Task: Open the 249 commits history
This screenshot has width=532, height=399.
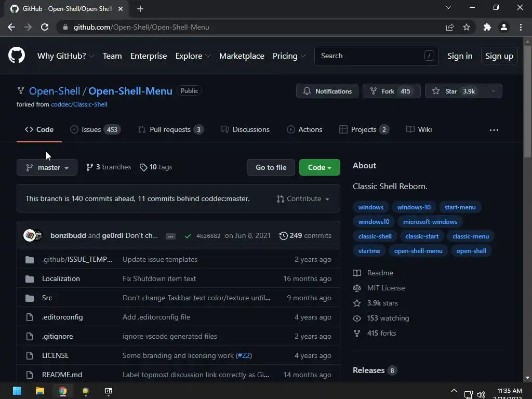Action: pos(305,236)
